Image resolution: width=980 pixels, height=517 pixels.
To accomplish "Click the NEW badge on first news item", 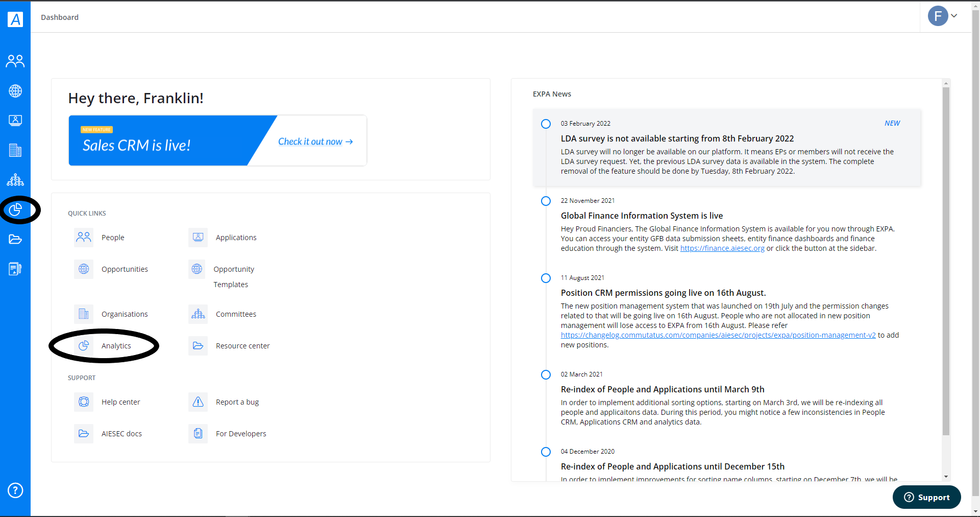I will [x=892, y=123].
